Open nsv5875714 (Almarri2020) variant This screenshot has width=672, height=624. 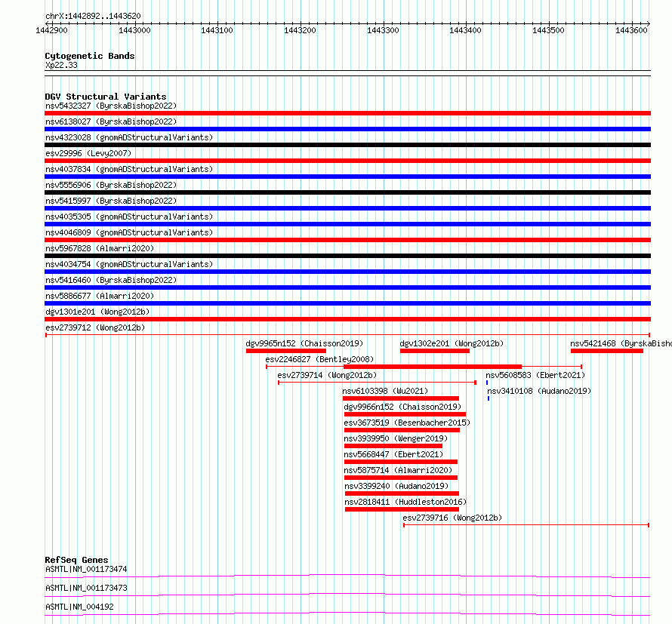[398, 470]
